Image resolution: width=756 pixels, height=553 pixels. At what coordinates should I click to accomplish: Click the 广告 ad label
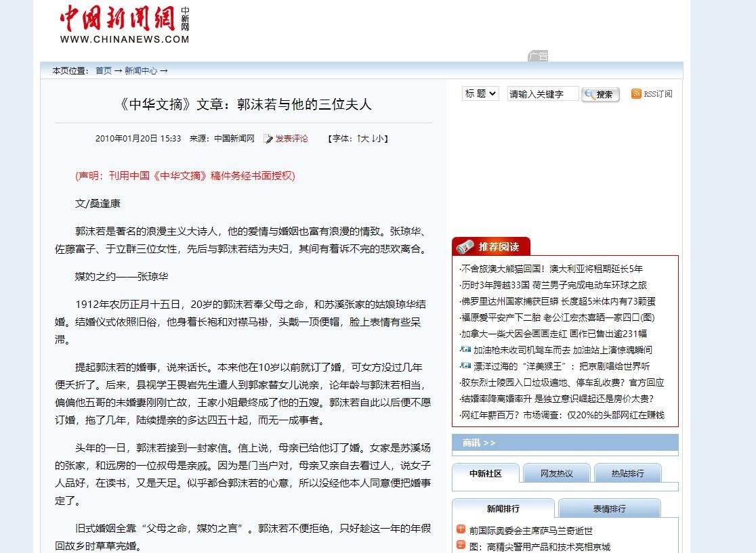[538, 56]
